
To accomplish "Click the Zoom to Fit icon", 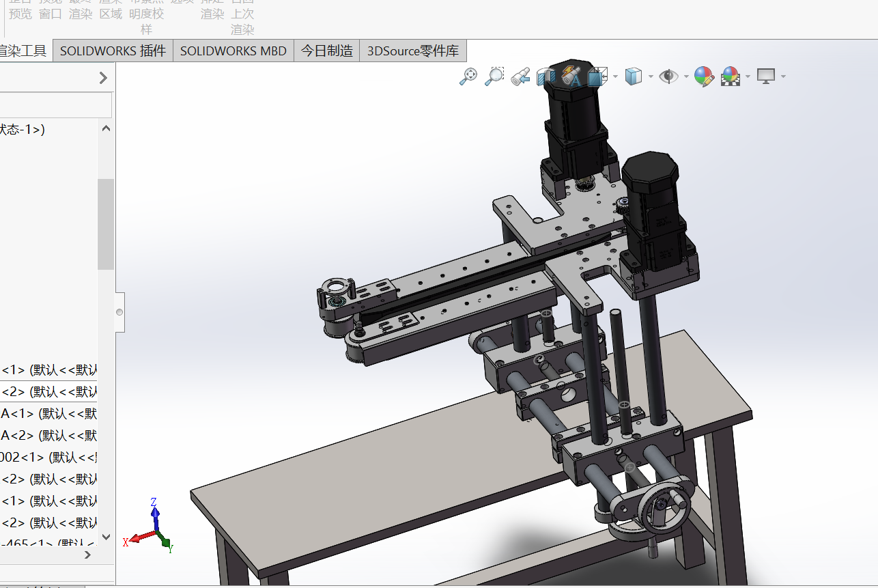I will (468, 76).
